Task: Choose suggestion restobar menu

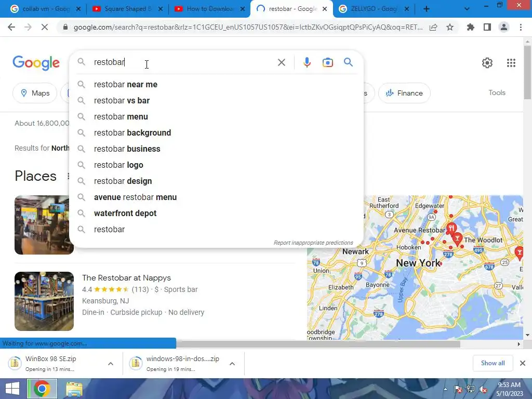Action: tap(216, 117)
